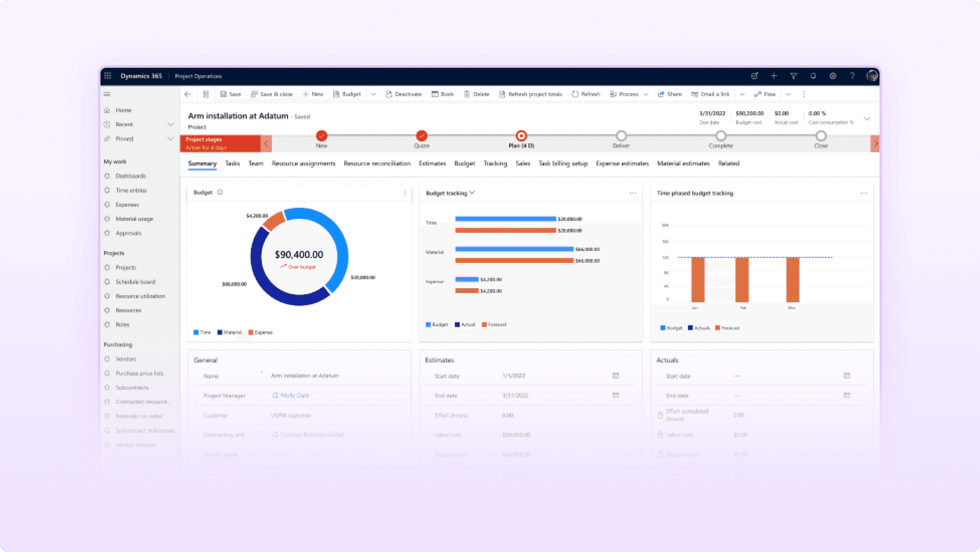
Task: Open Material estimates tab
Action: pyautogui.click(x=683, y=163)
